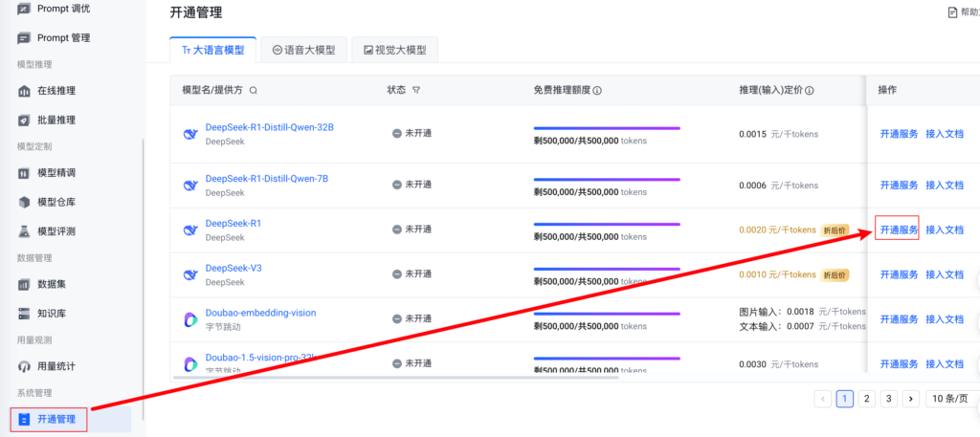Open the 状态 column filter icon

416,90
